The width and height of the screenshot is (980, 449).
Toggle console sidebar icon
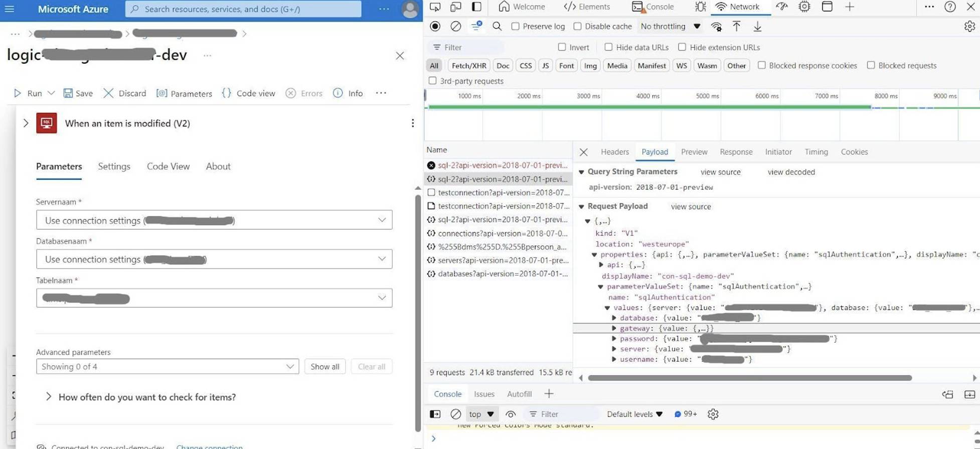click(x=435, y=414)
